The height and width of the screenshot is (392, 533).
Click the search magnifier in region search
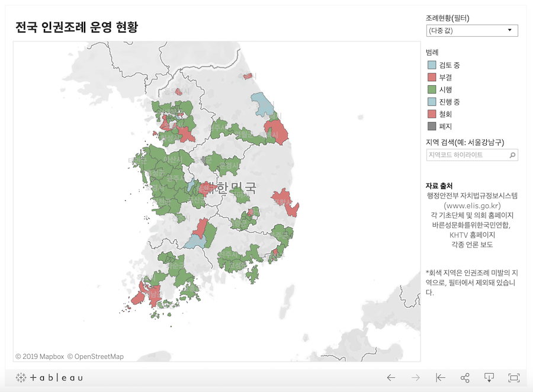point(512,155)
